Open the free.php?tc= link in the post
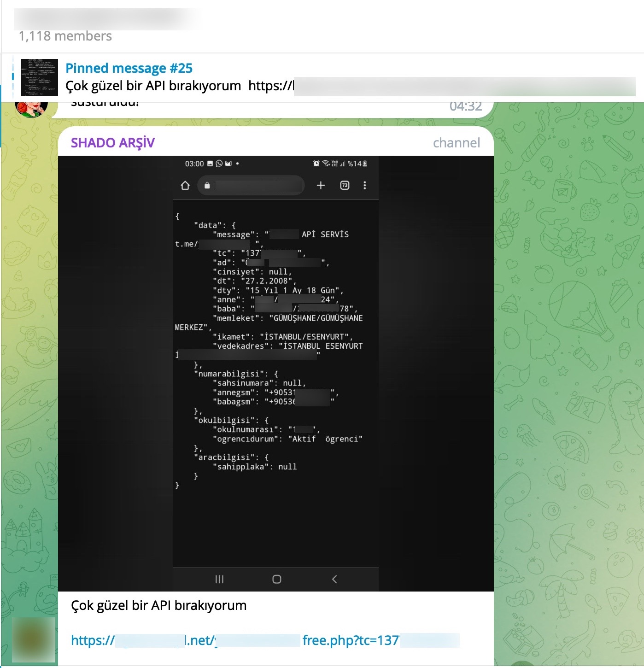644x668 pixels. (265, 640)
